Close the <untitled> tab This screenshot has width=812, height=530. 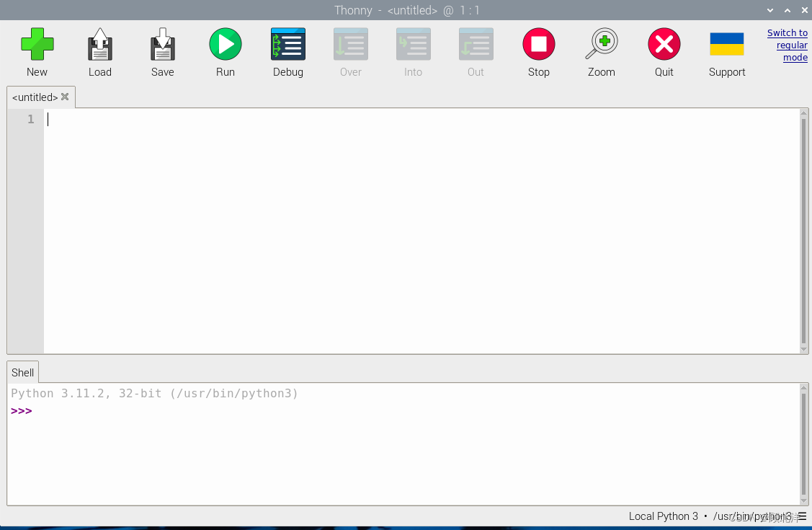(x=65, y=97)
